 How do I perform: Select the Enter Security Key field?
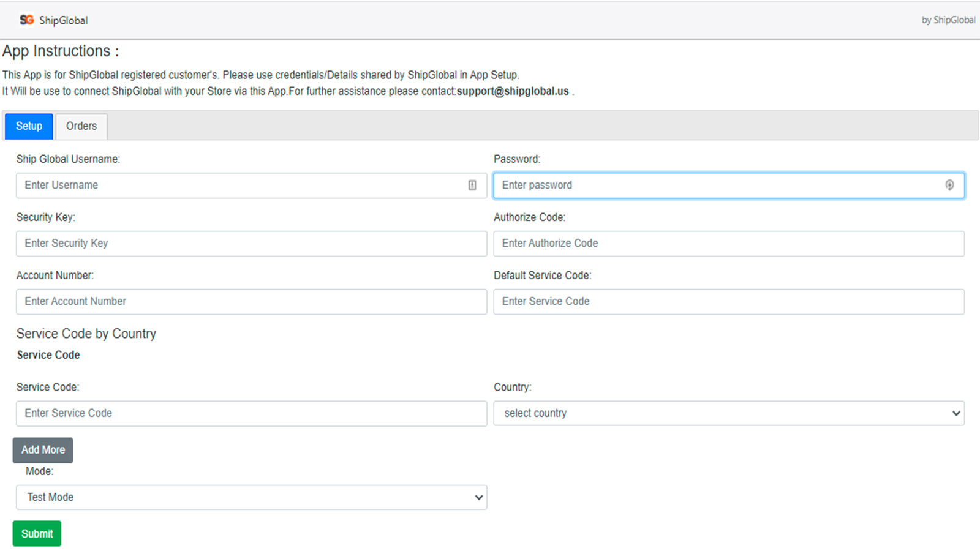251,244
